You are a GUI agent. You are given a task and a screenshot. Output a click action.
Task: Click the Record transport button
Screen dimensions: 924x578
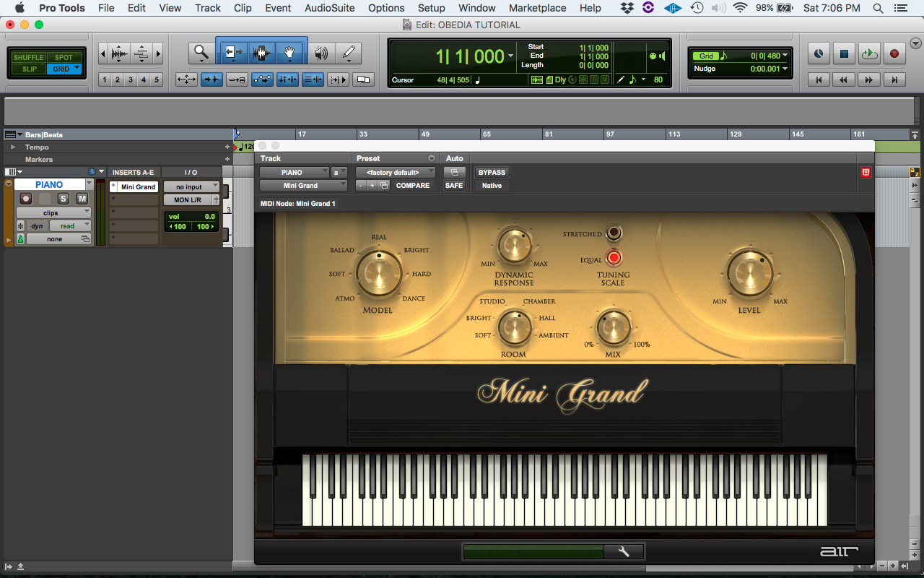(x=894, y=53)
